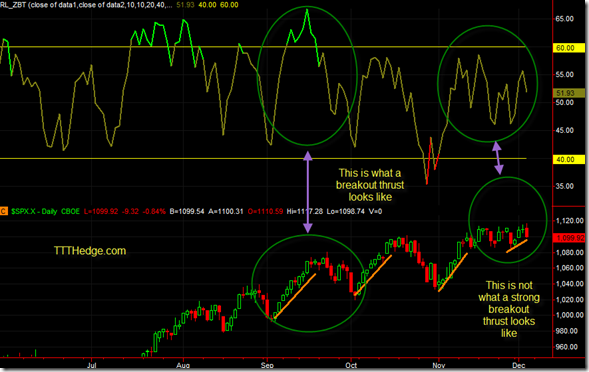Click the Aug label on time axis
The height and width of the screenshot is (372, 589).
[x=183, y=365]
